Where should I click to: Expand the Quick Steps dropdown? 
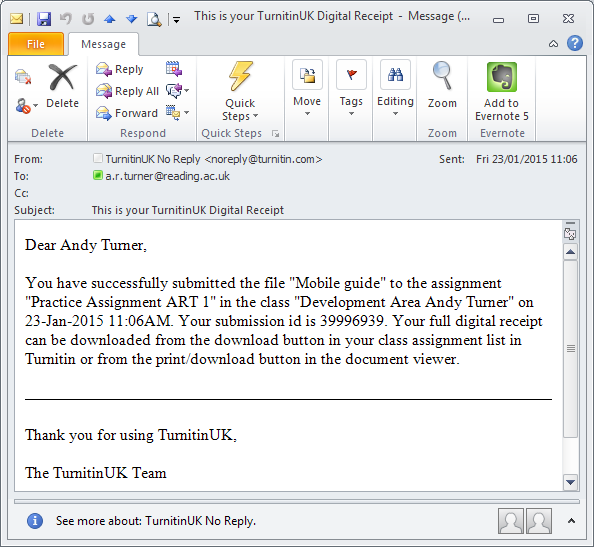click(x=240, y=92)
